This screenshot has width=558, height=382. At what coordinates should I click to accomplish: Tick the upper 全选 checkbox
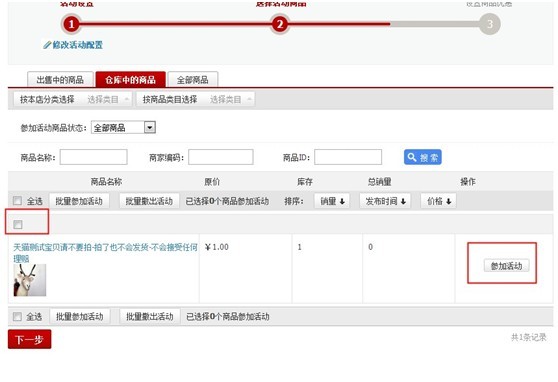tap(17, 201)
